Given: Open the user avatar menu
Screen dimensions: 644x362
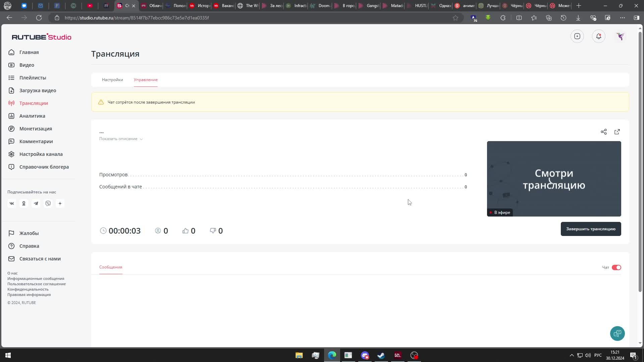Looking at the screenshot, I should [620, 36].
